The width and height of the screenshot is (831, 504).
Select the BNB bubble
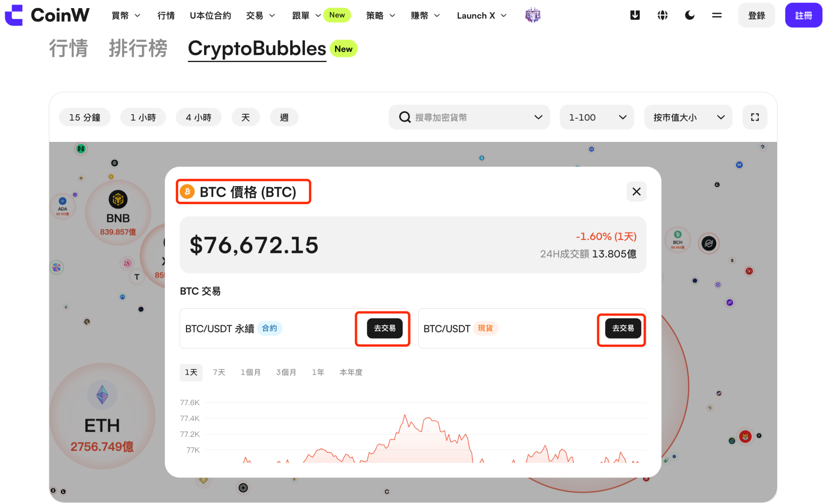coord(118,212)
